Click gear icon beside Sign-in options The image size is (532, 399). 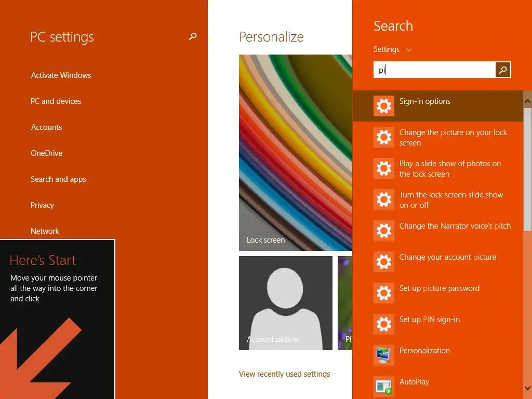384,106
